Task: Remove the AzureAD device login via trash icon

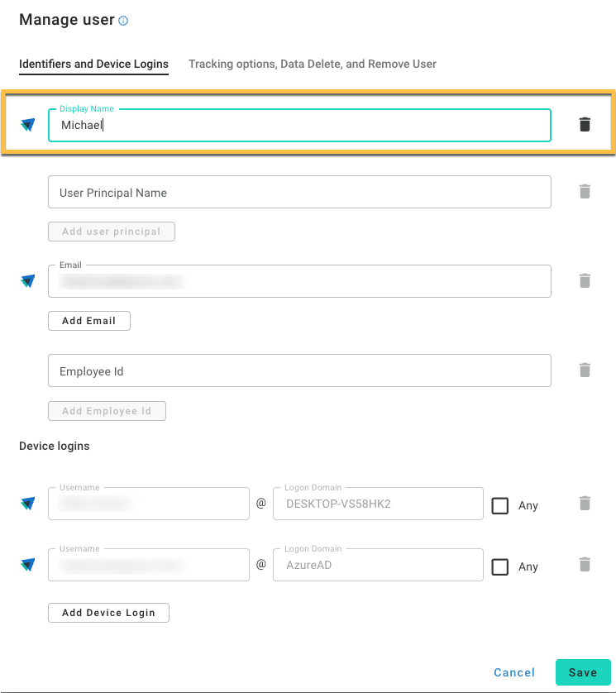Action: (585, 564)
